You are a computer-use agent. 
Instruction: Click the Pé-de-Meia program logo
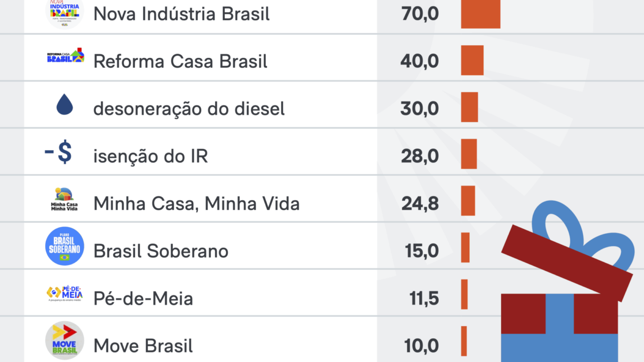[x=64, y=294]
